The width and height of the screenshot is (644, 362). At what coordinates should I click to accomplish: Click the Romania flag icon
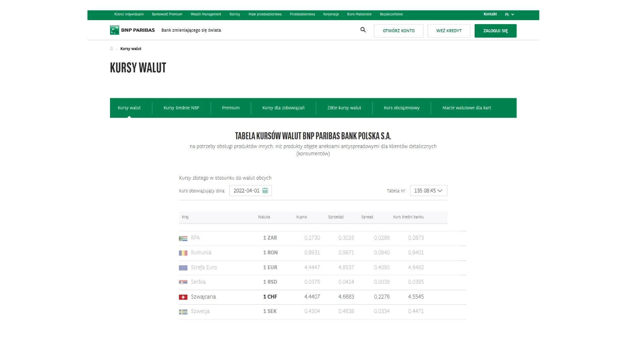coord(183,253)
